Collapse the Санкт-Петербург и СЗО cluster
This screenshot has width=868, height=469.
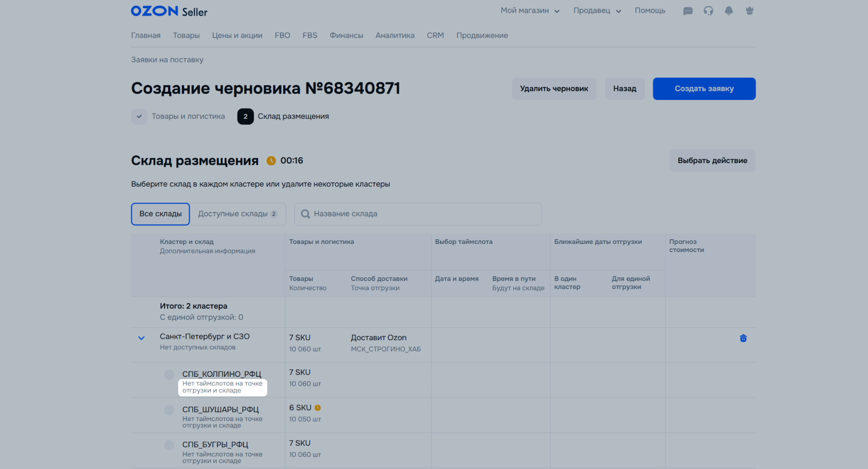142,338
